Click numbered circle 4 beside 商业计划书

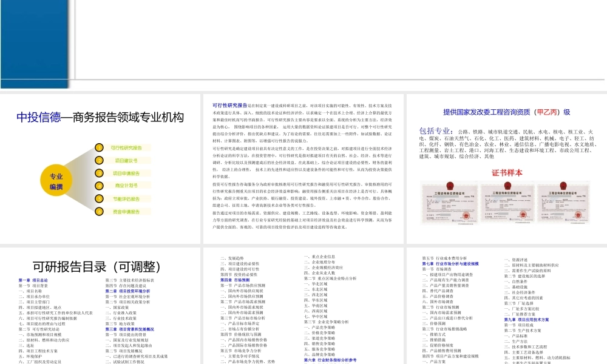click(x=99, y=186)
